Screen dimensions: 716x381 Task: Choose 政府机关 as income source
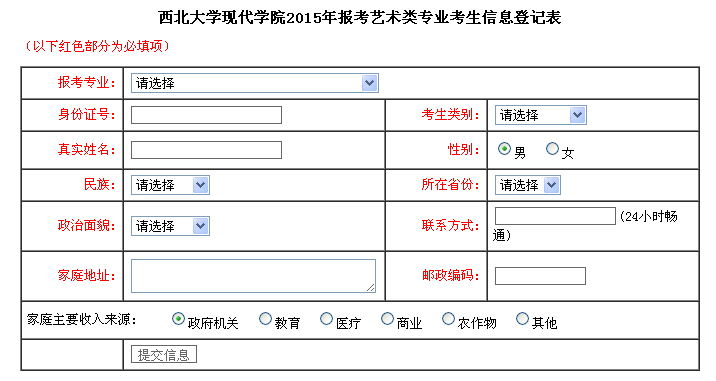pos(178,318)
